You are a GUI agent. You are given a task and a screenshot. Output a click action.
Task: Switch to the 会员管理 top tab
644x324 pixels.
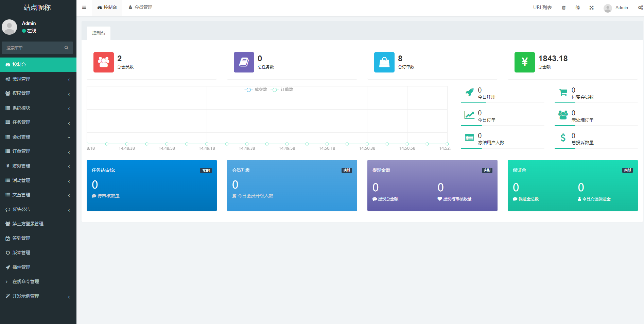[x=140, y=7]
